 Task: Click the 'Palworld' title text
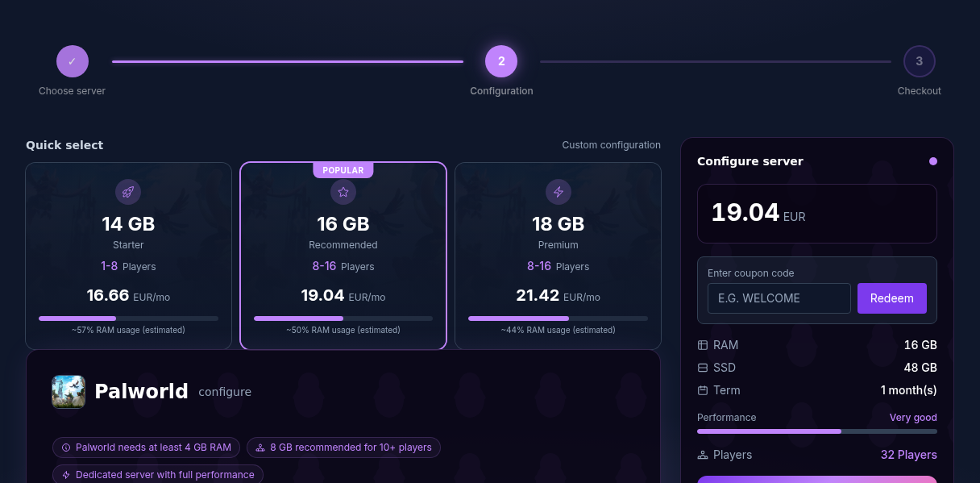[x=141, y=392]
